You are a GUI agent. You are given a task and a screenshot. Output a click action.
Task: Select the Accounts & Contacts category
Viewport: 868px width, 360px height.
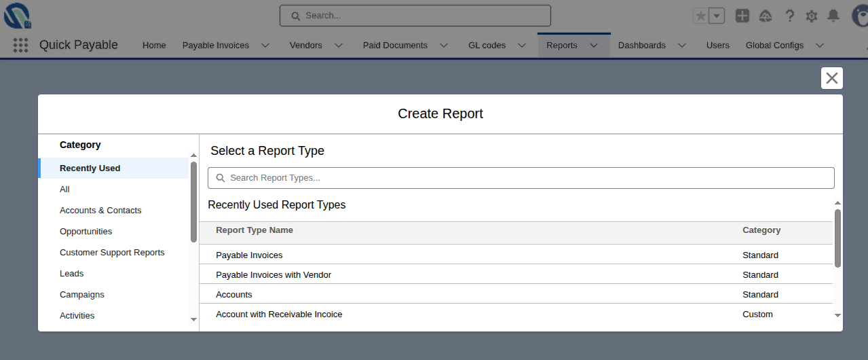[x=114, y=211]
